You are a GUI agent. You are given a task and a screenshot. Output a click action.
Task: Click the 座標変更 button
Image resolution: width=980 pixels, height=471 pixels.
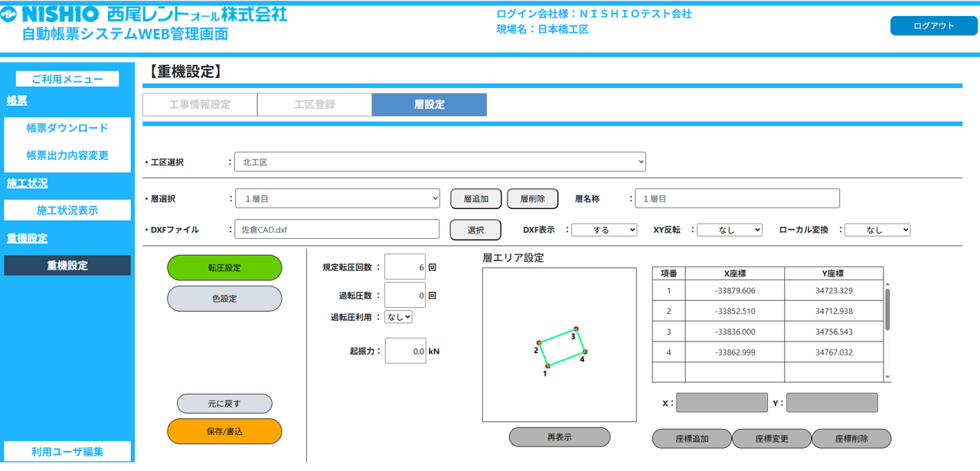(x=772, y=439)
